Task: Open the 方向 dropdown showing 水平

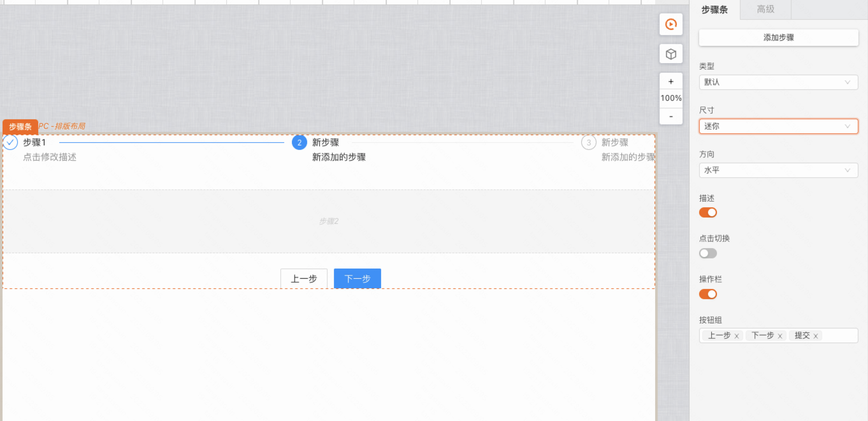Action: (778, 170)
